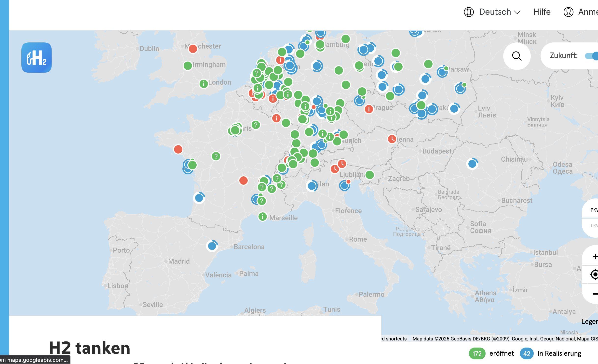Click the Lisbon city label
This screenshot has width=598, height=364.
pos(118,286)
